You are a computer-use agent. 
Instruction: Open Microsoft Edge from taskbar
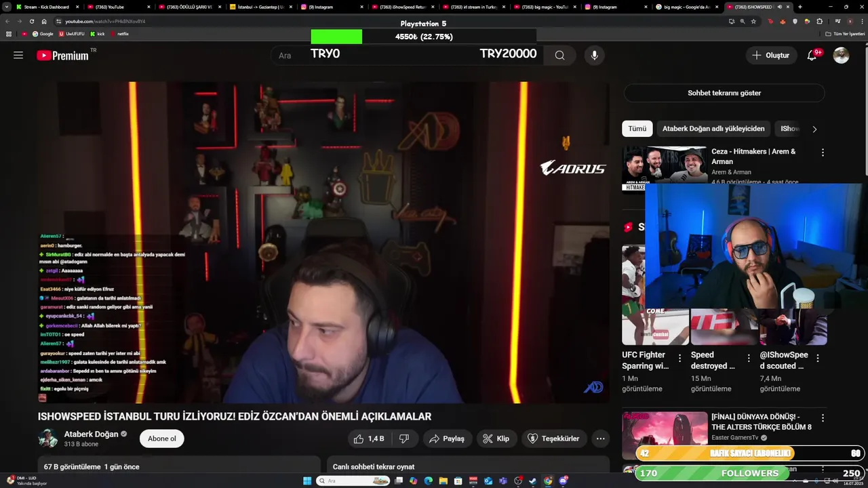click(x=428, y=481)
